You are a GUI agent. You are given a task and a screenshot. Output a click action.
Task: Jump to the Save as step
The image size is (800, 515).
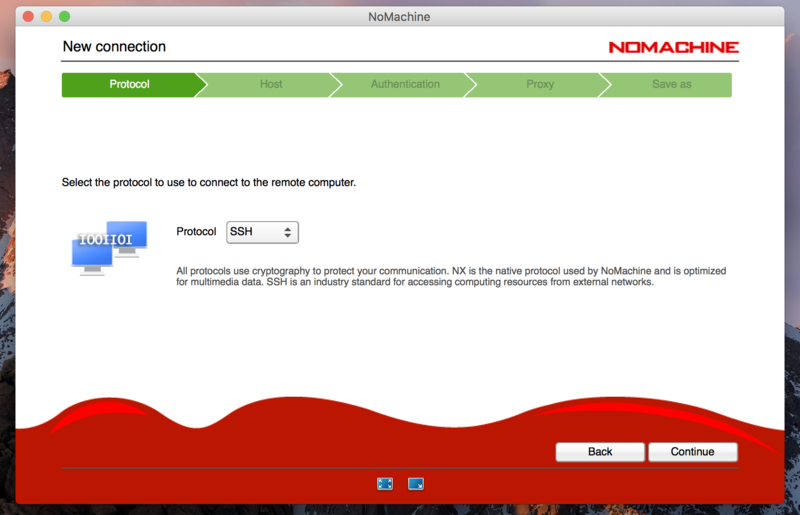click(671, 84)
